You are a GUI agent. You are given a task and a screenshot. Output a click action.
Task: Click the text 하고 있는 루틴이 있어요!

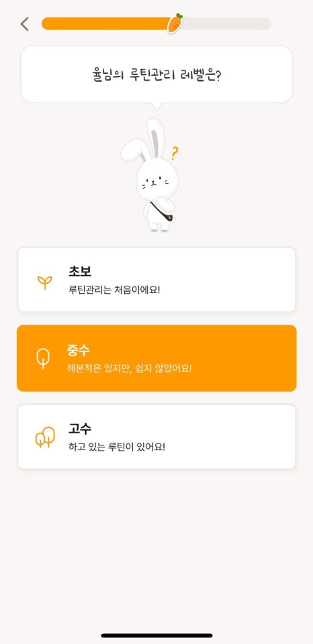click(117, 447)
